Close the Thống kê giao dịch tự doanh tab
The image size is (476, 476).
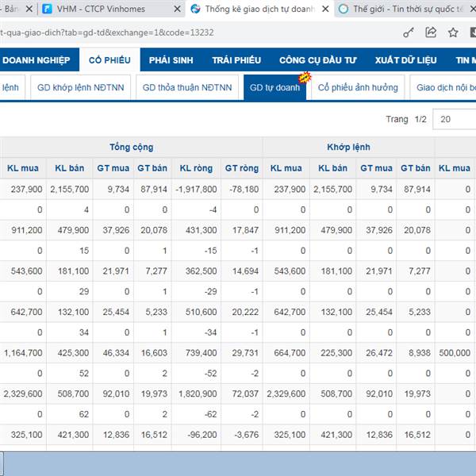[x=324, y=10]
